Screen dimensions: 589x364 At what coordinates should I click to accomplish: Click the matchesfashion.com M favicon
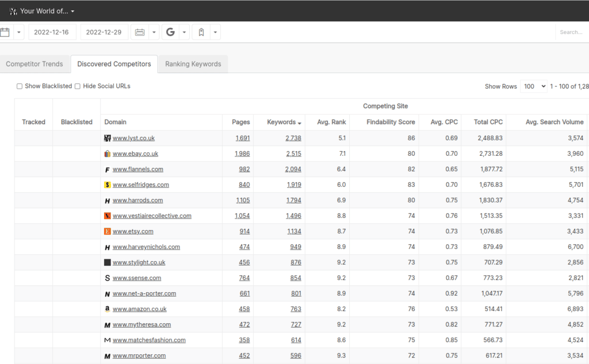[x=108, y=340]
